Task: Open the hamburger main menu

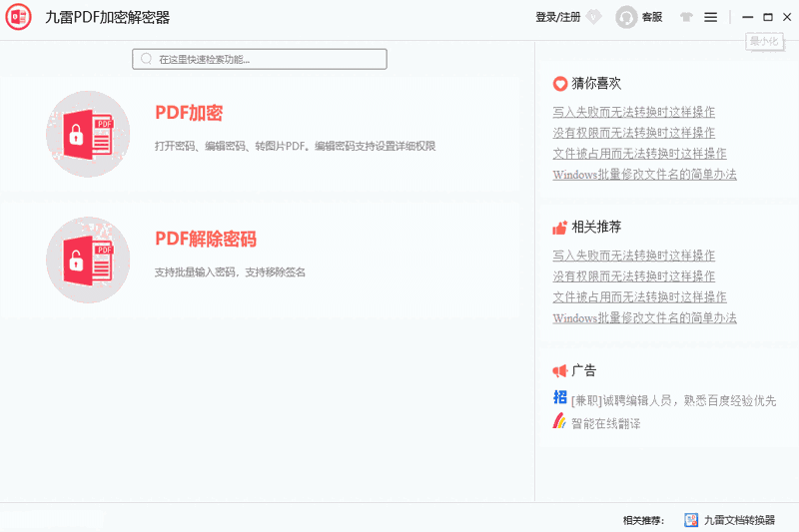Action: coord(711,17)
